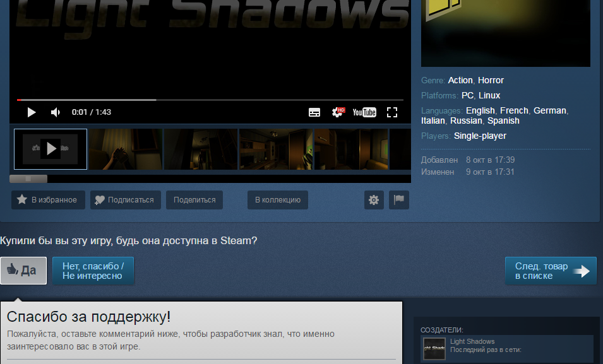Open the video on YouTube via logo
603x364 pixels.
coord(364,112)
